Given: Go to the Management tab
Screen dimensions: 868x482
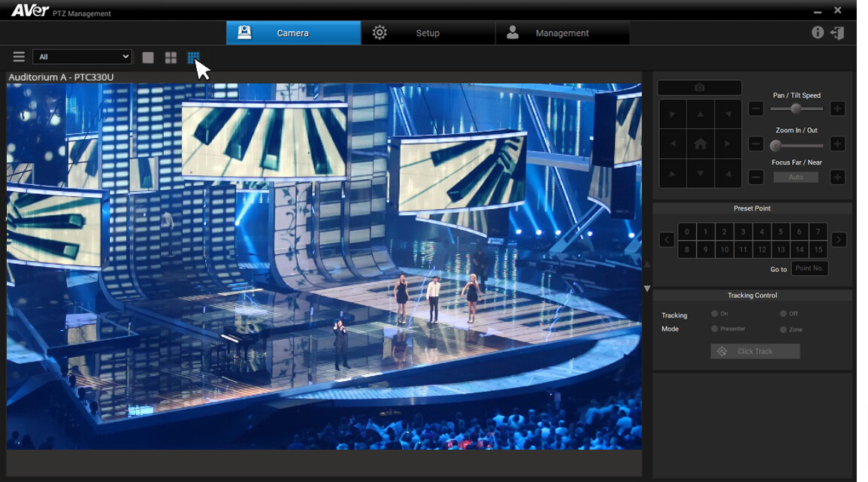Looking at the screenshot, I should [561, 33].
